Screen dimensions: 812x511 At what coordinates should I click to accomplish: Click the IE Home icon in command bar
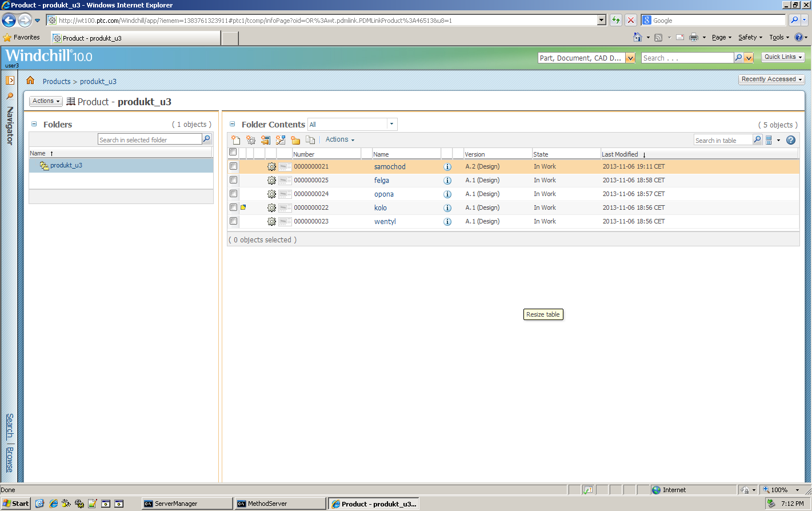click(x=638, y=37)
